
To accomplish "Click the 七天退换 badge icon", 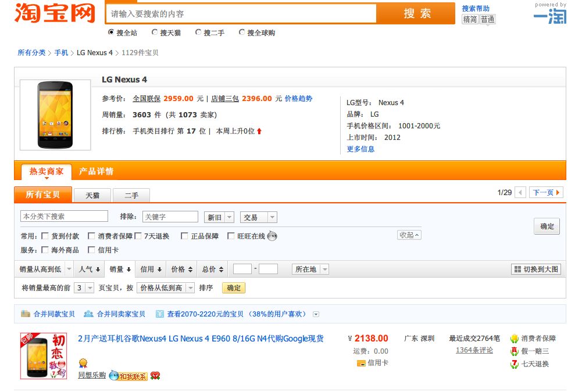I will pyautogui.click(x=515, y=364).
